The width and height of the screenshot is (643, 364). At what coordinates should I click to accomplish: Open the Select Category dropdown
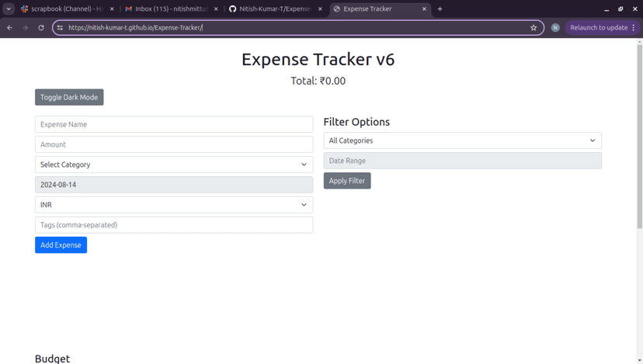click(x=174, y=165)
